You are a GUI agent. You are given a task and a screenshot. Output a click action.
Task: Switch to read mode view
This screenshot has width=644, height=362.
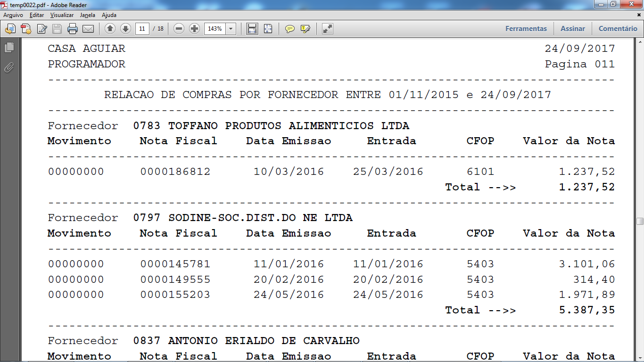328,29
